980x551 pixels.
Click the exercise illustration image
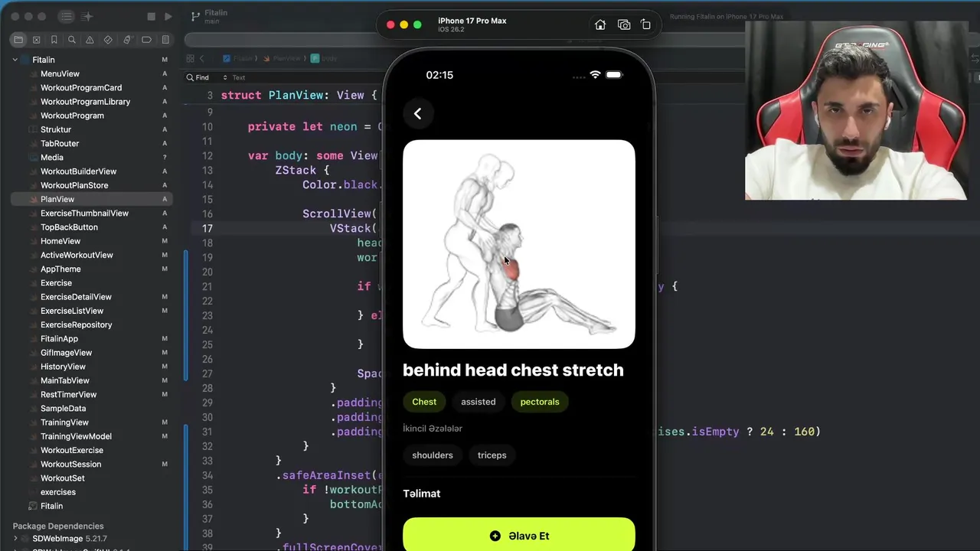[519, 244]
